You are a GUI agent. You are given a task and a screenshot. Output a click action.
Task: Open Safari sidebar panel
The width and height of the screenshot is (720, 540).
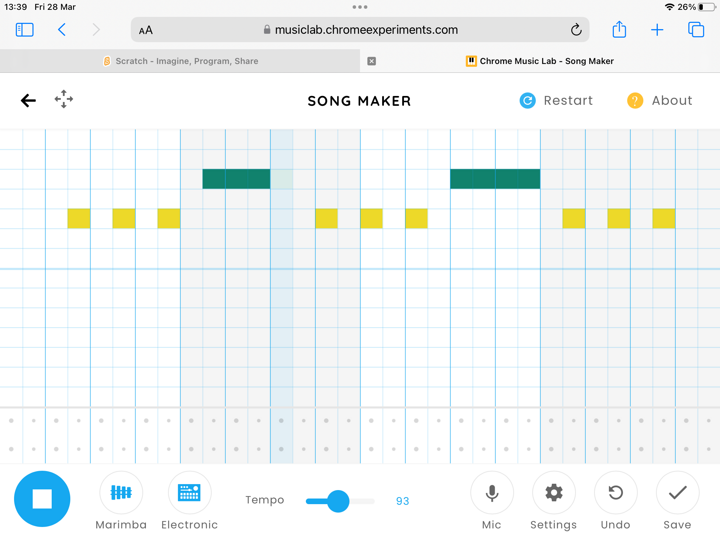[x=25, y=30]
